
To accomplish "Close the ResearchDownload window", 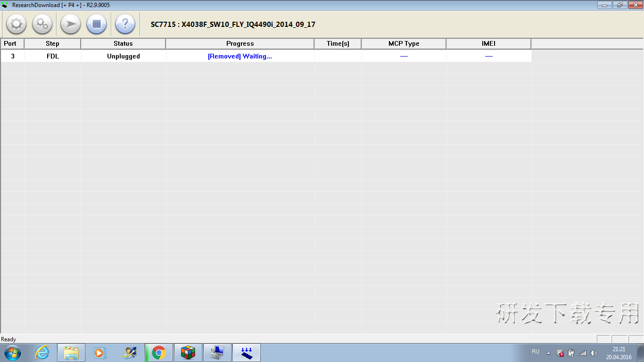I will [635, 5].
